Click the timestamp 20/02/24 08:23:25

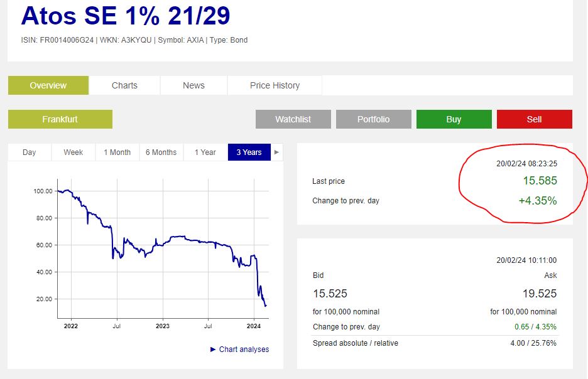(x=527, y=164)
